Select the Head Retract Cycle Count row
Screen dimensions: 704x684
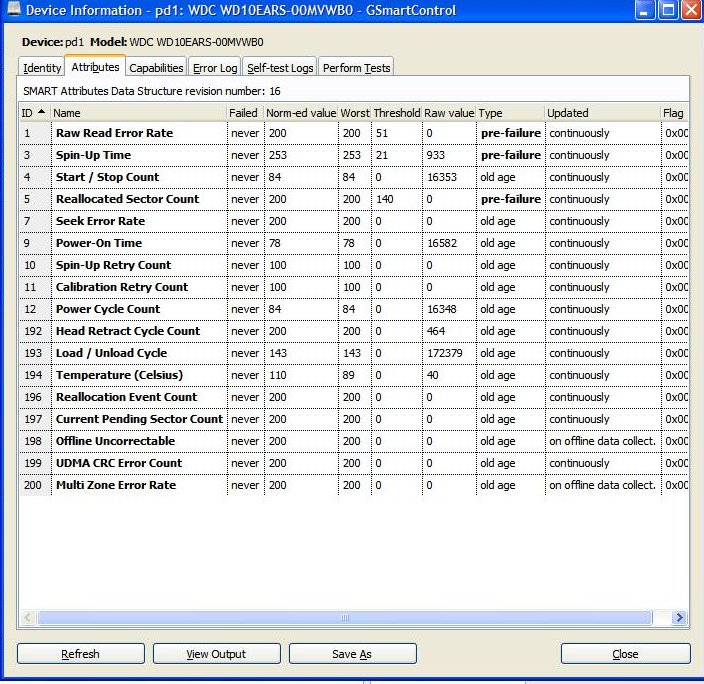pyautogui.click(x=354, y=331)
